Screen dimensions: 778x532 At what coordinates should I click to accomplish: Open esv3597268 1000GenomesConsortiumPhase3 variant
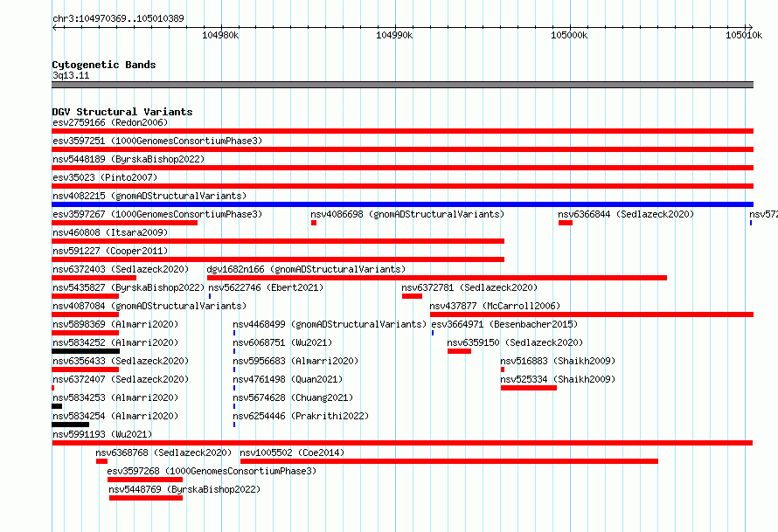(212, 471)
